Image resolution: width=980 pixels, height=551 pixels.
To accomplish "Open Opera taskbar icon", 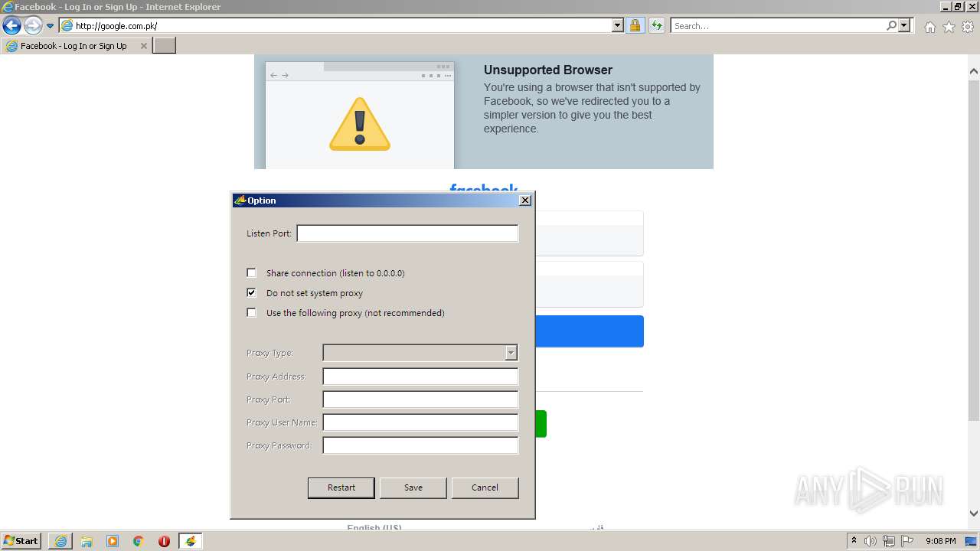I will pos(164,541).
